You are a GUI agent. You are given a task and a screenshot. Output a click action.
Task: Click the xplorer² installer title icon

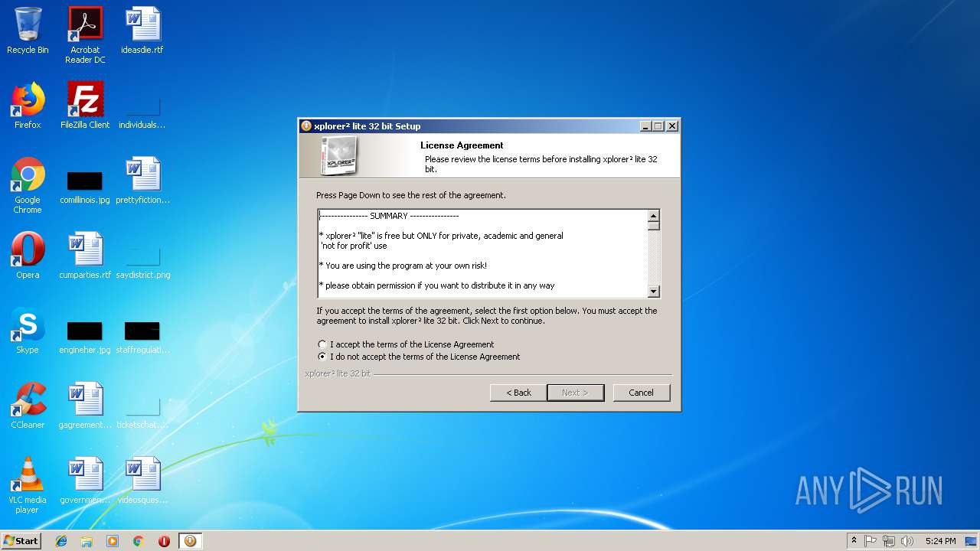306,126
